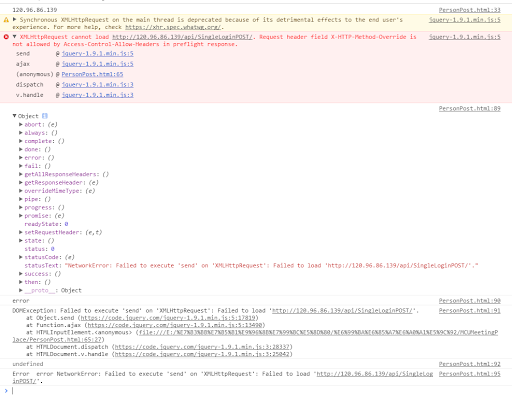Click the console input prompt line

[256, 391]
